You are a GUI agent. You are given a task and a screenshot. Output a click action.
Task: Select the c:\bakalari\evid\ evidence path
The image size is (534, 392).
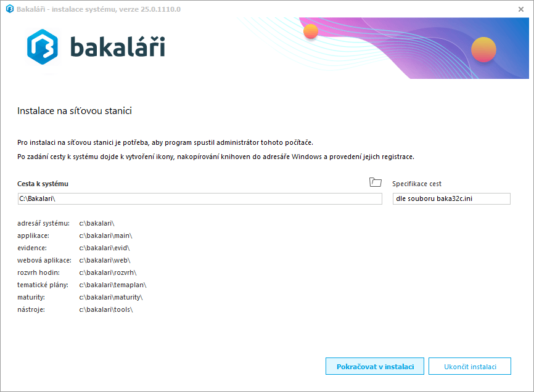pyautogui.click(x=104, y=248)
